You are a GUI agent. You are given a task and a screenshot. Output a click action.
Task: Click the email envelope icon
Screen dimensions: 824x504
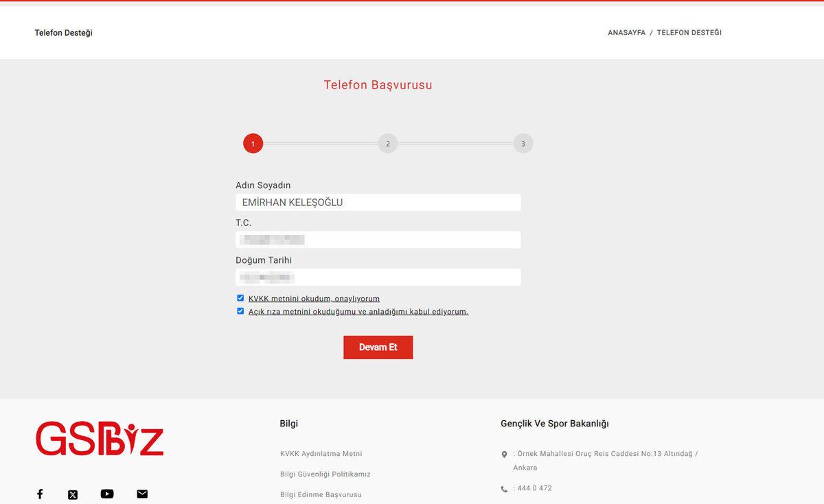(142, 494)
